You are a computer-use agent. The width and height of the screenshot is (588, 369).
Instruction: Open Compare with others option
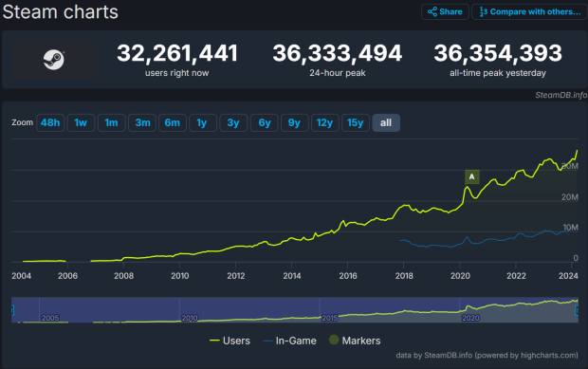[529, 11]
